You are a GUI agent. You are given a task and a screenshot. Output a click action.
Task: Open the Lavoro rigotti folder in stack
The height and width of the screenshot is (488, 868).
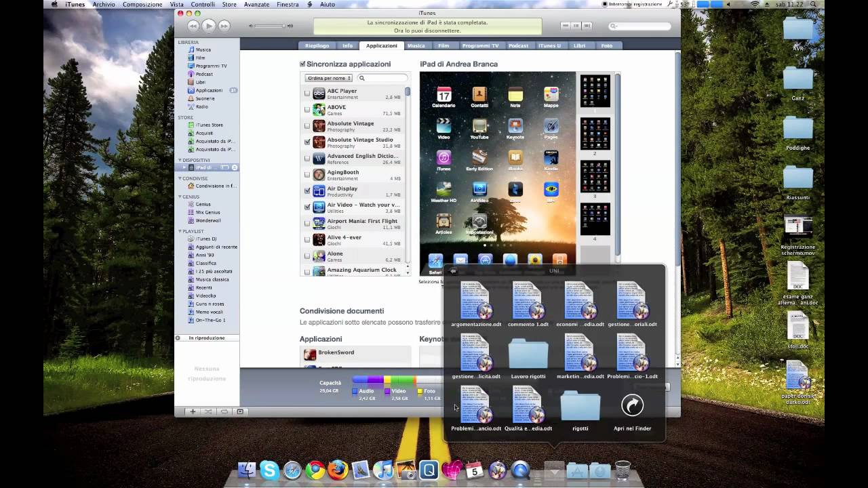[x=528, y=357]
